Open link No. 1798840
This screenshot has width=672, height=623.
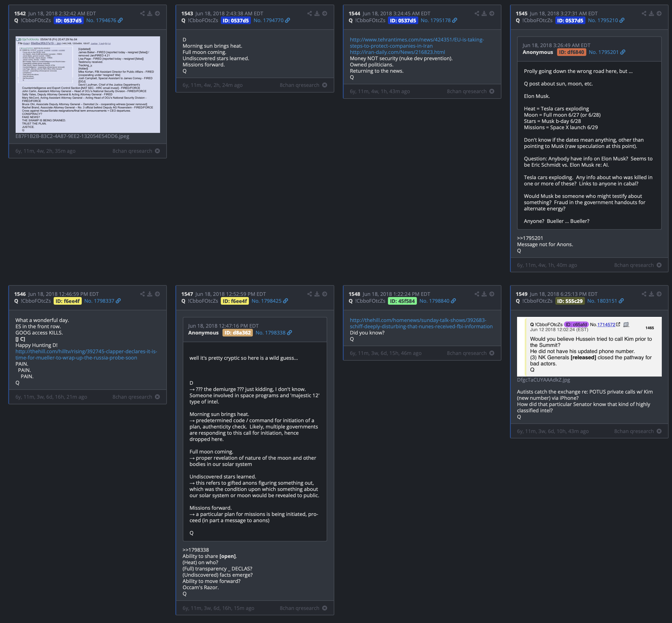click(x=438, y=301)
